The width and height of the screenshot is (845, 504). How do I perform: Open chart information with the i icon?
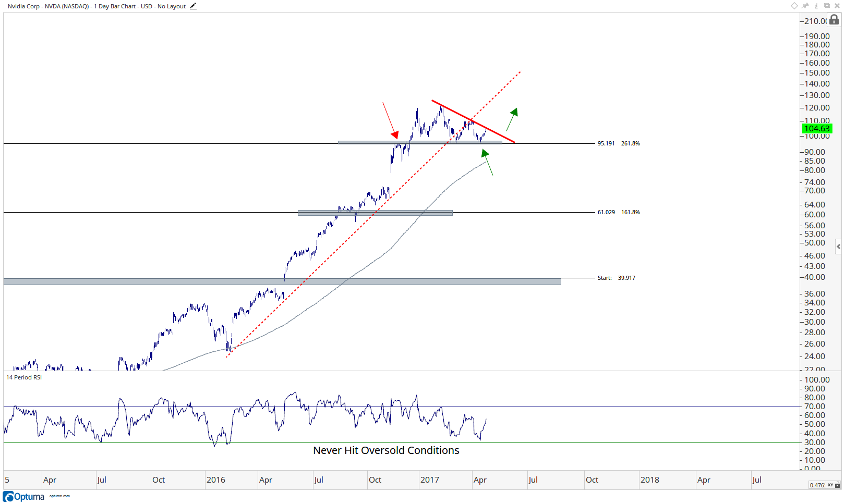(x=816, y=6)
